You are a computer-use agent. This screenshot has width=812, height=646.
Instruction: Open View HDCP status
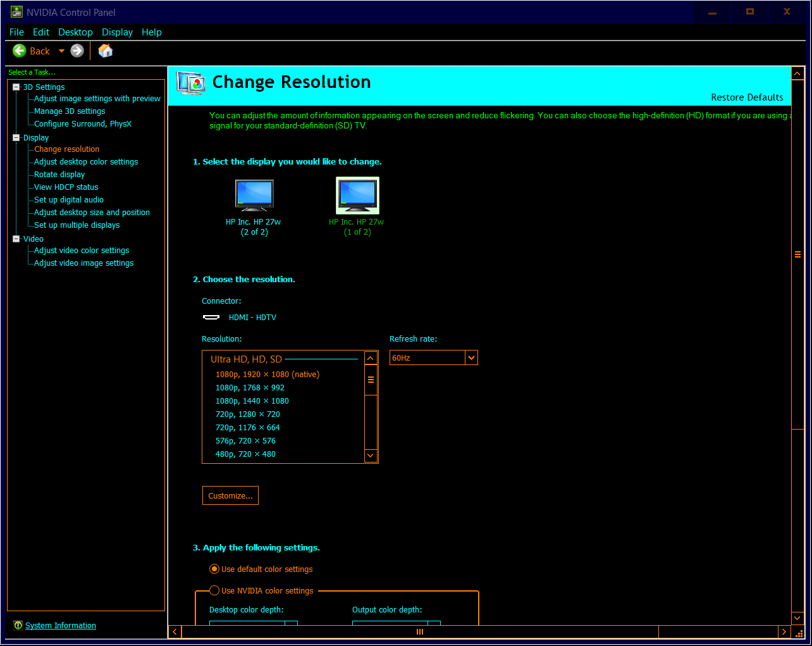click(x=66, y=187)
